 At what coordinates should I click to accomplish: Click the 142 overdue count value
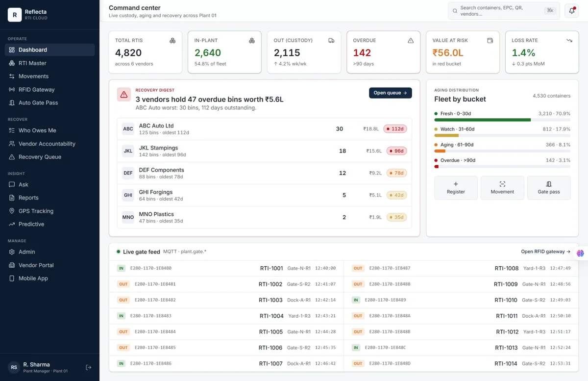click(362, 53)
